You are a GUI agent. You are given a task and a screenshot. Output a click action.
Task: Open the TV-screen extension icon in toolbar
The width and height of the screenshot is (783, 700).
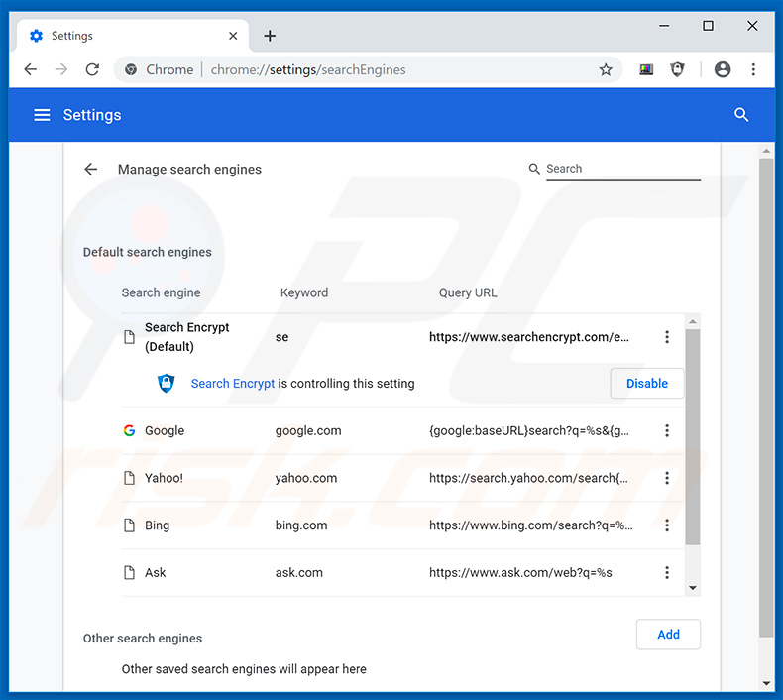pos(646,69)
